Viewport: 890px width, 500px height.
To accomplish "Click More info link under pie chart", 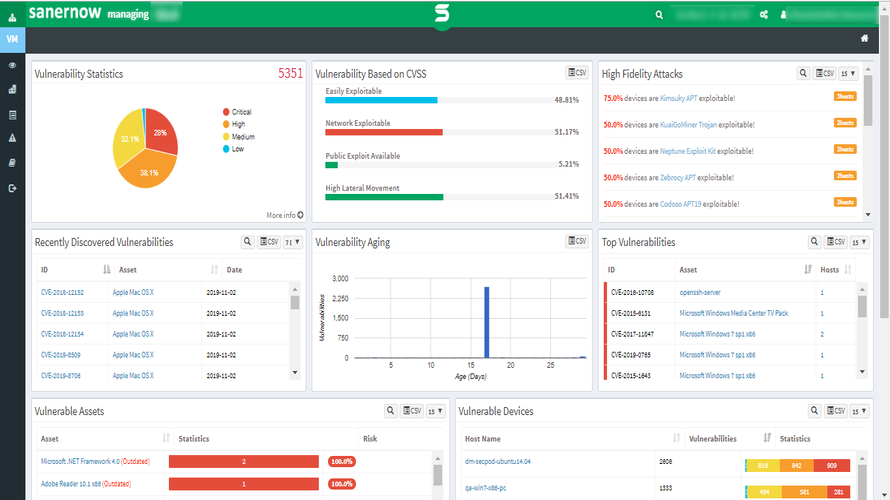I will pyautogui.click(x=285, y=215).
